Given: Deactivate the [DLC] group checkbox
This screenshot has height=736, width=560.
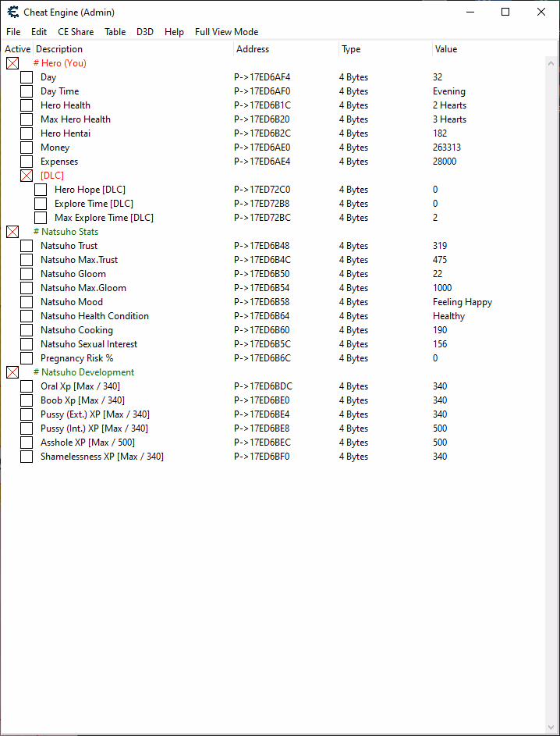Looking at the screenshot, I should point(27,176).
